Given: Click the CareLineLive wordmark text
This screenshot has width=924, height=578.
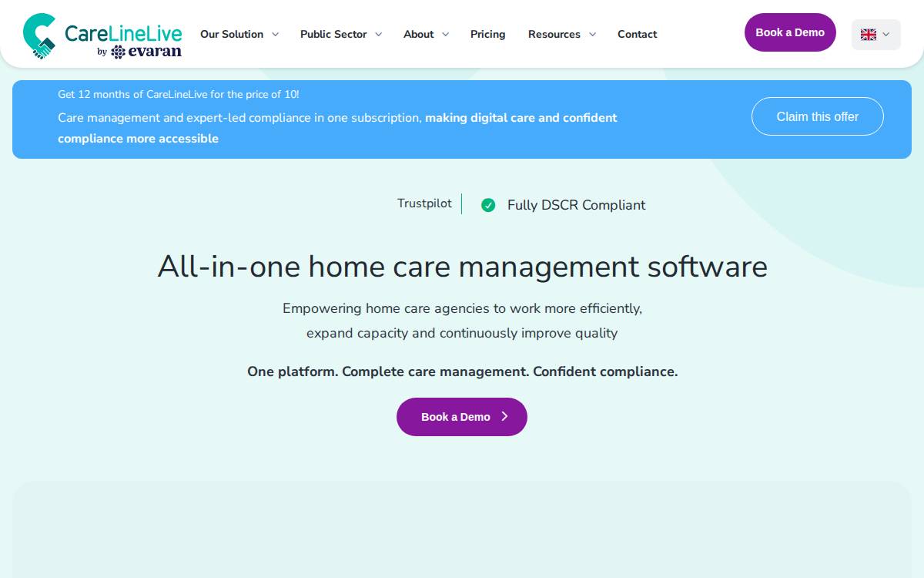Looking at the screenshot, I should pyautogui.click(x=123, y=33).
